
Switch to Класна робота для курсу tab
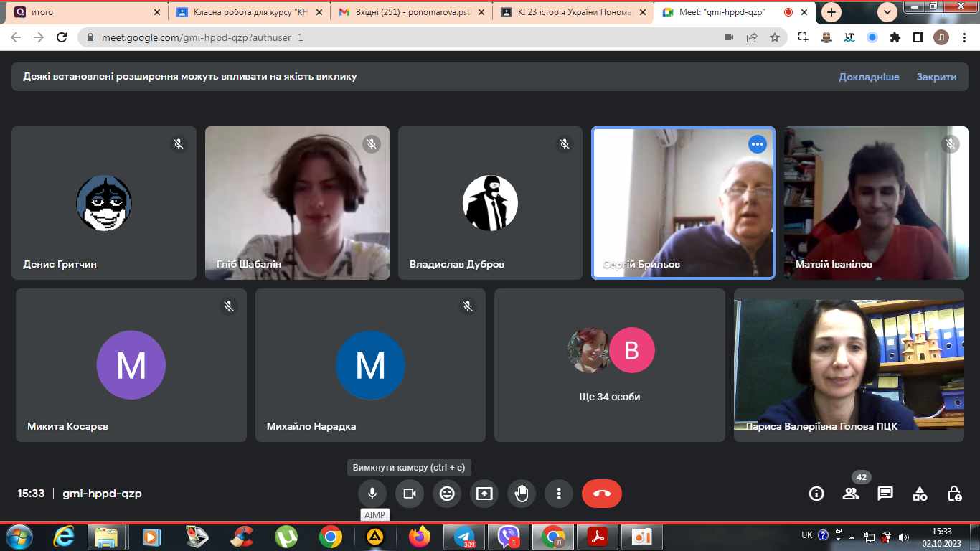pyautogui.click(x=244, y=12)
